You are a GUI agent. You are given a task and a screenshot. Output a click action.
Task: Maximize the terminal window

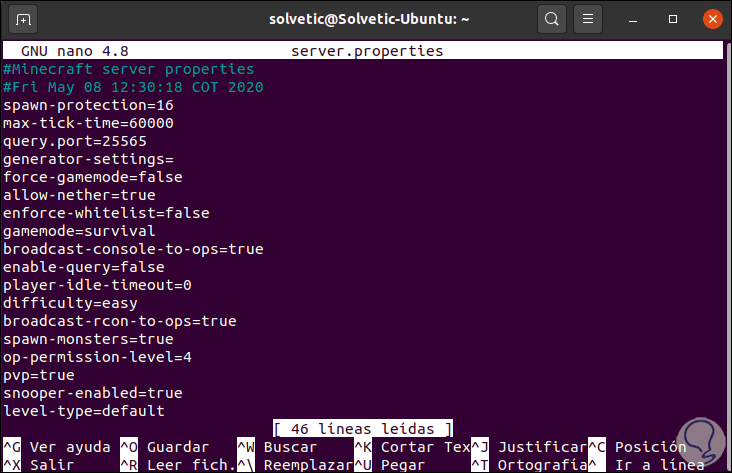pos(673,19)
